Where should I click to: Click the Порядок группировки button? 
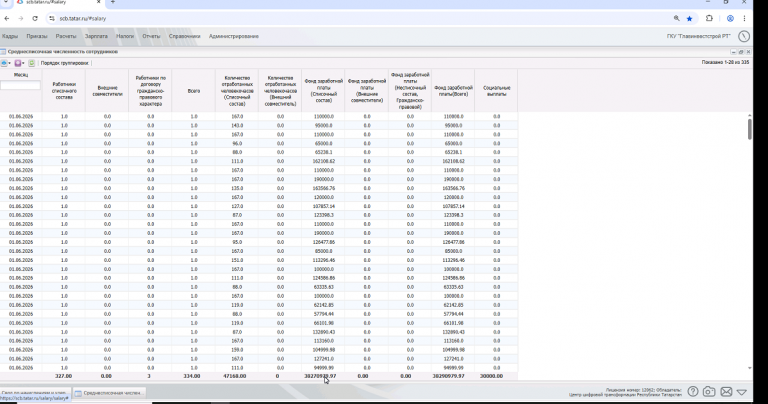pyautogui.click(x=64, y=63)
